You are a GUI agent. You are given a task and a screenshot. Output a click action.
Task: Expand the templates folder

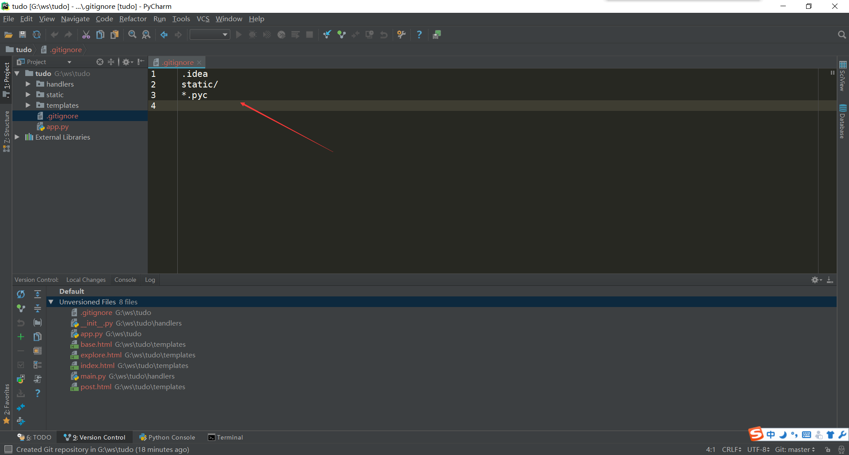(28, 106)
